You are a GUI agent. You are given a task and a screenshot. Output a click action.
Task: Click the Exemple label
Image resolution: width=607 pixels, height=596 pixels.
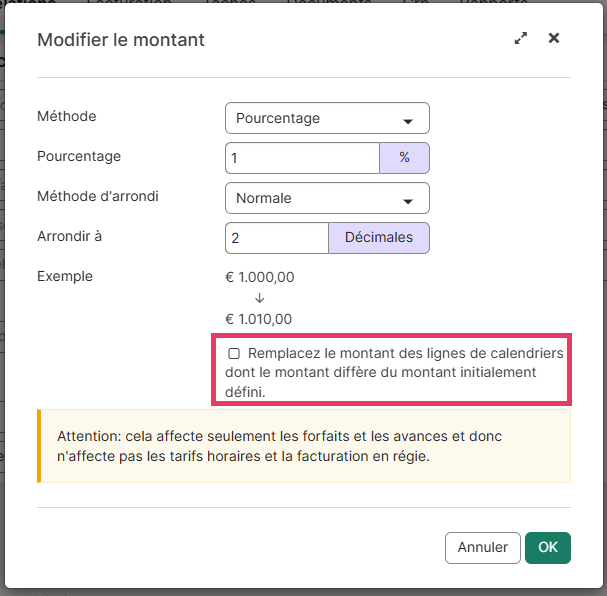coord(64,276)
